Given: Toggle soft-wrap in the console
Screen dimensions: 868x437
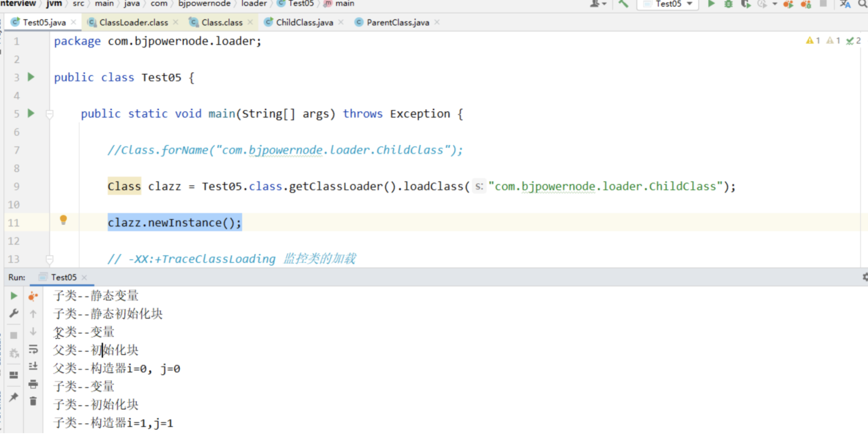Looking at the screenshot, I should [x=33, y=349].
